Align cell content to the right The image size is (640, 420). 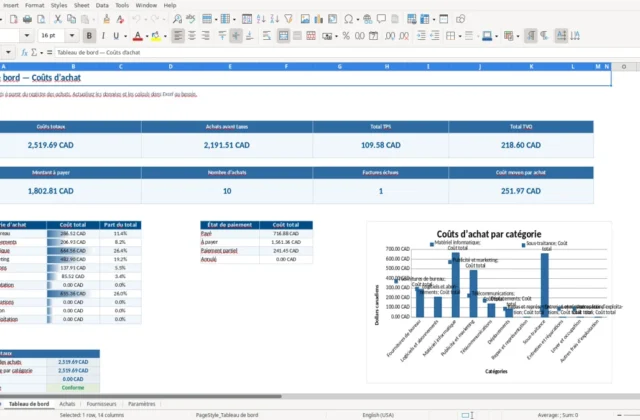click(x=205, y=36)
